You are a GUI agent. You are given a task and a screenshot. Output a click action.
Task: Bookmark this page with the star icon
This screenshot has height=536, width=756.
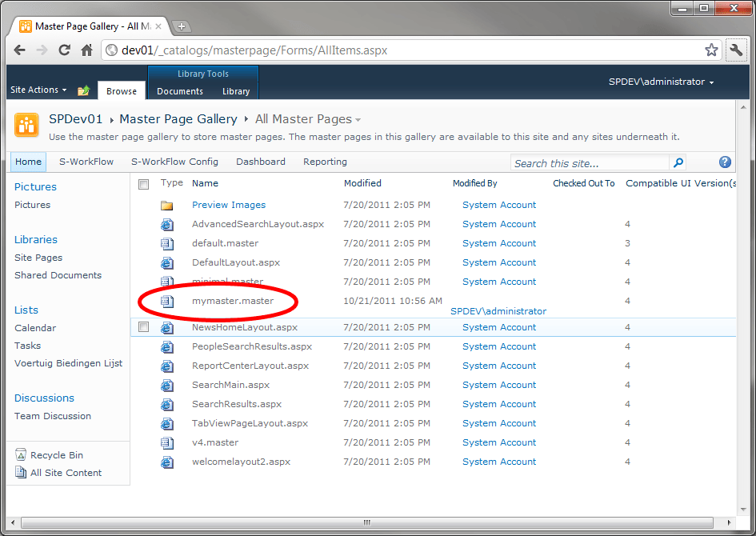711,50
